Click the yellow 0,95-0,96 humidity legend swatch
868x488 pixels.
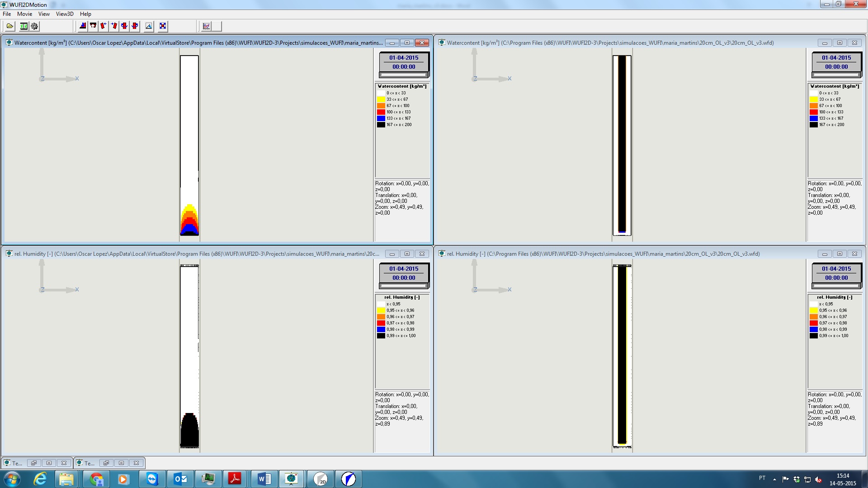(x=381, y=310)
